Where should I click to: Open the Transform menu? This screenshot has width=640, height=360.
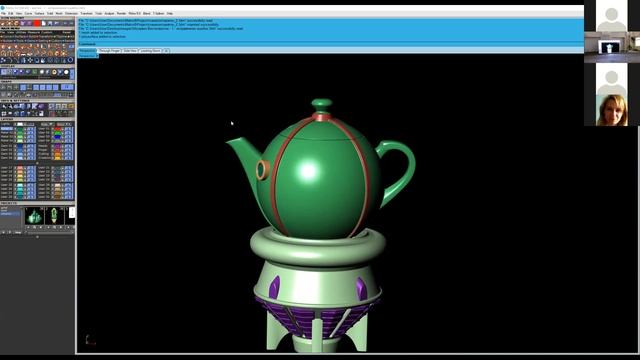86,13
